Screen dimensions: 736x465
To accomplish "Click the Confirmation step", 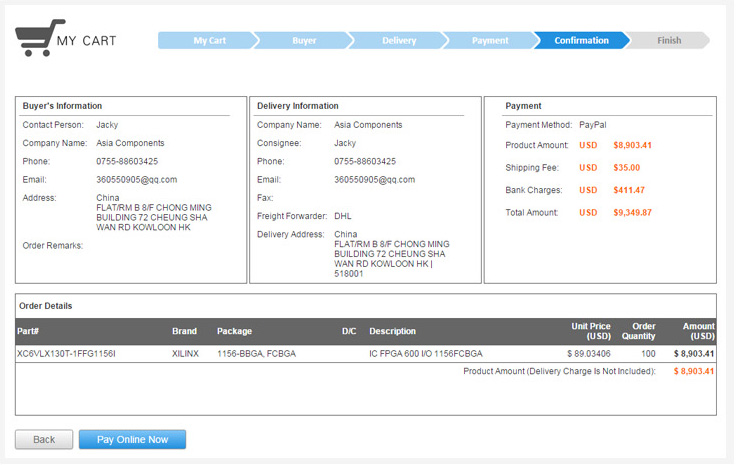I will click(x=581, y=41).
